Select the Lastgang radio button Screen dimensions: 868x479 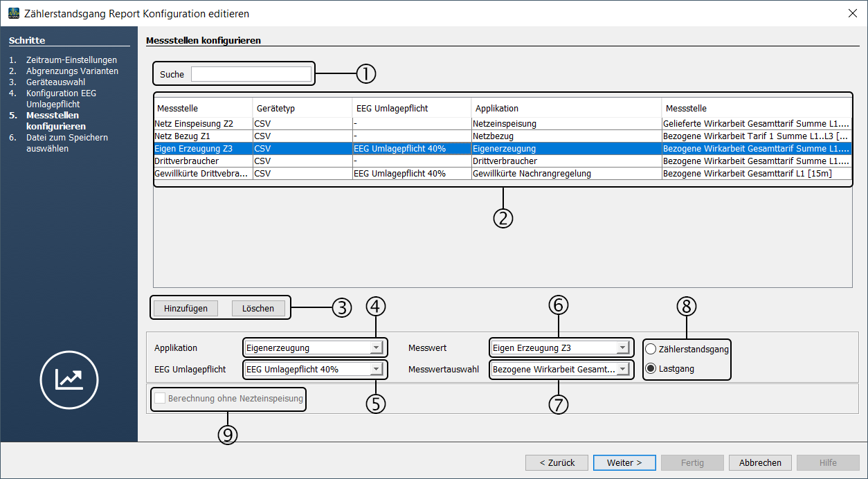(651, 369)
